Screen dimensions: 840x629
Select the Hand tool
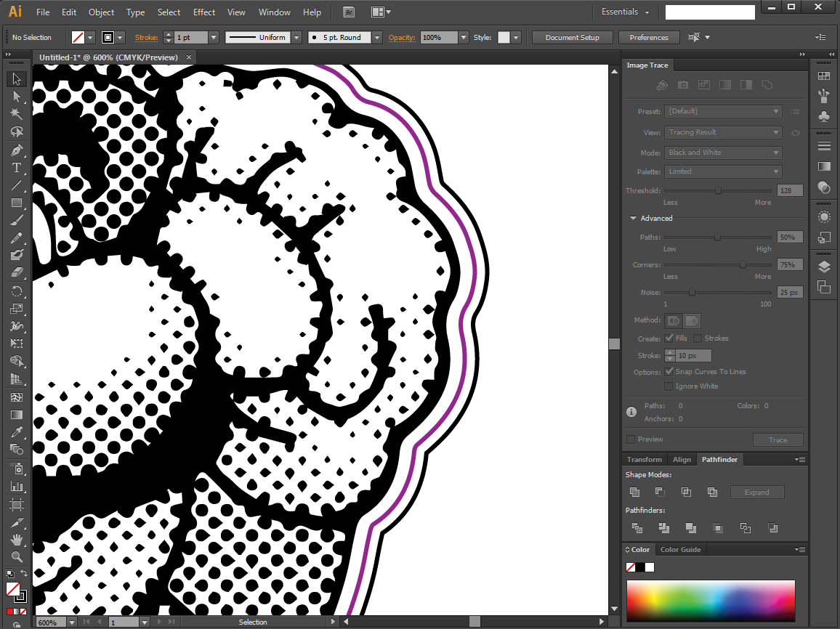tap(17, 540)
